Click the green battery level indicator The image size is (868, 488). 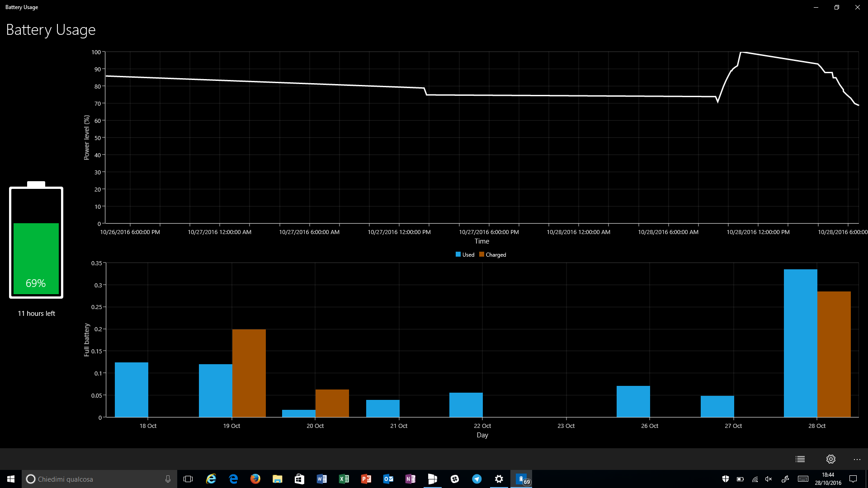[36, 258]
